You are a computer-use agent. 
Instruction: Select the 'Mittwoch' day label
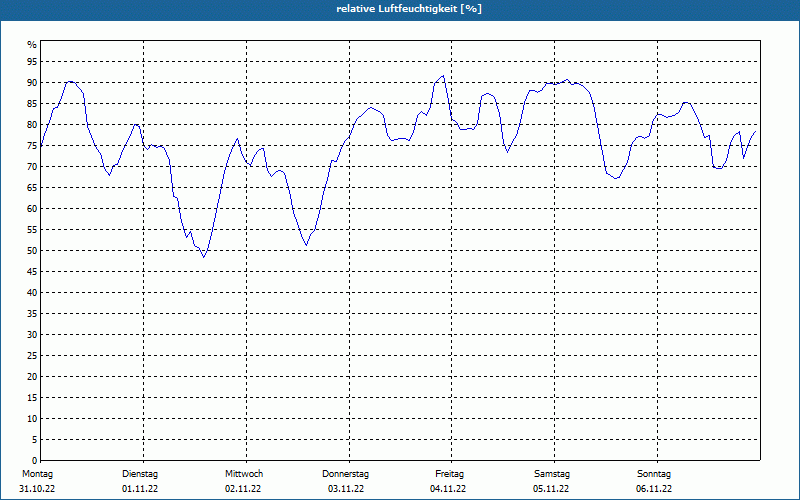[x=244, y=474]
